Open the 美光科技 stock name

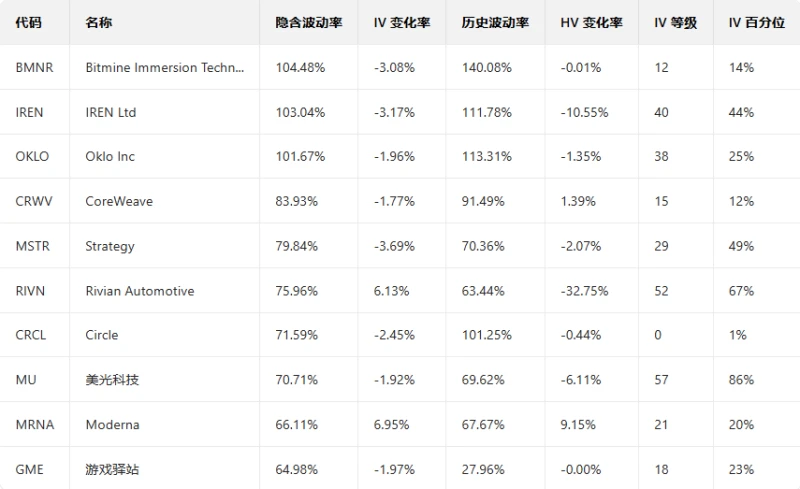[x=112, y=380]
